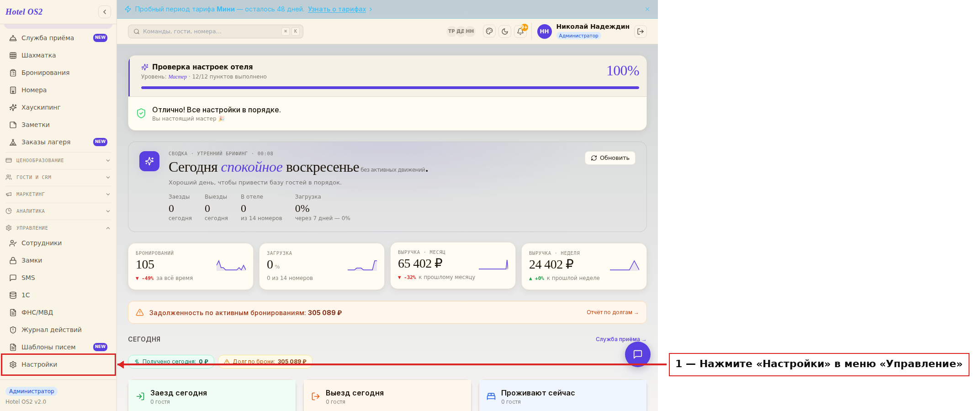Expand the Гости и CRM section
980x411 pixels.
[x=58, y=177]
